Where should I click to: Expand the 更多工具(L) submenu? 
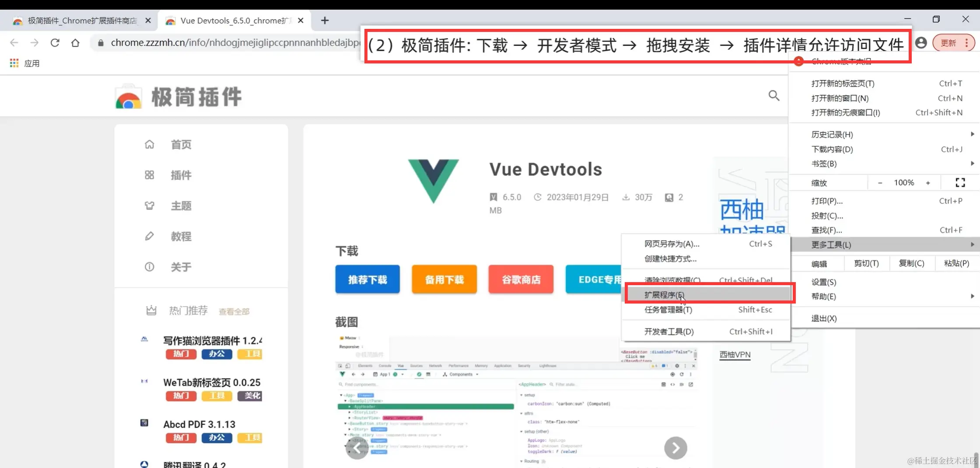(x=886, y=244)
